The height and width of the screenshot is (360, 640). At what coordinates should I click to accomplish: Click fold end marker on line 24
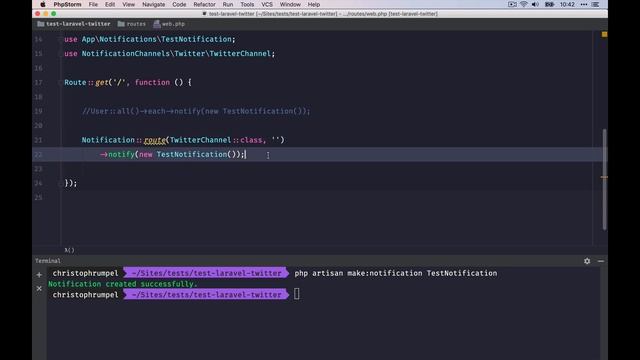(x=60, y=183)
